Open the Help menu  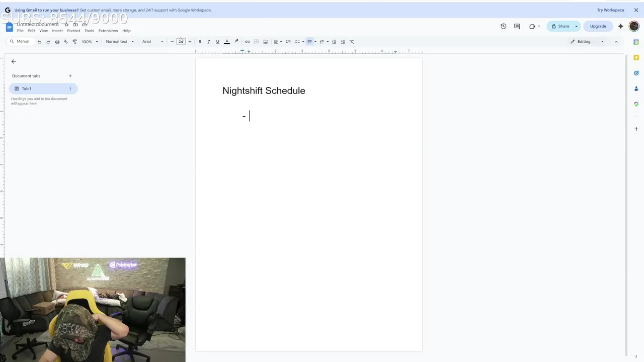pos(126,31)
